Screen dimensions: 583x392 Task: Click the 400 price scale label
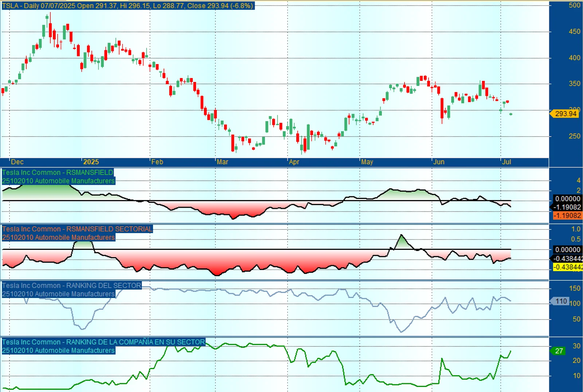(575, 58)
